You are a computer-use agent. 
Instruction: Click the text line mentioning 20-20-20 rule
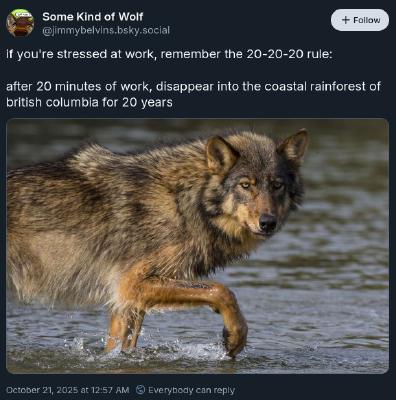[x=169, y=54]
